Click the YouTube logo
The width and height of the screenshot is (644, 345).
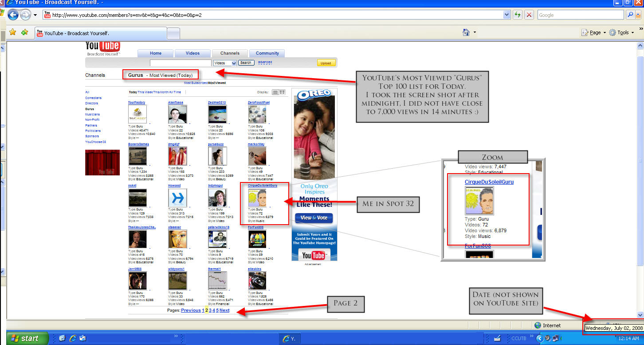[x=102, y=48]
